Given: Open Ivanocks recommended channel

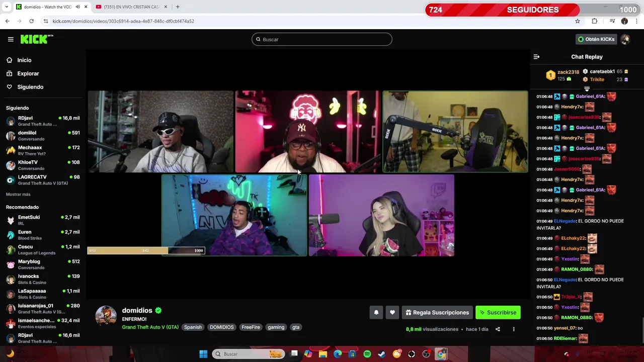Looking at the screenshot, I should tap(43, 279).
